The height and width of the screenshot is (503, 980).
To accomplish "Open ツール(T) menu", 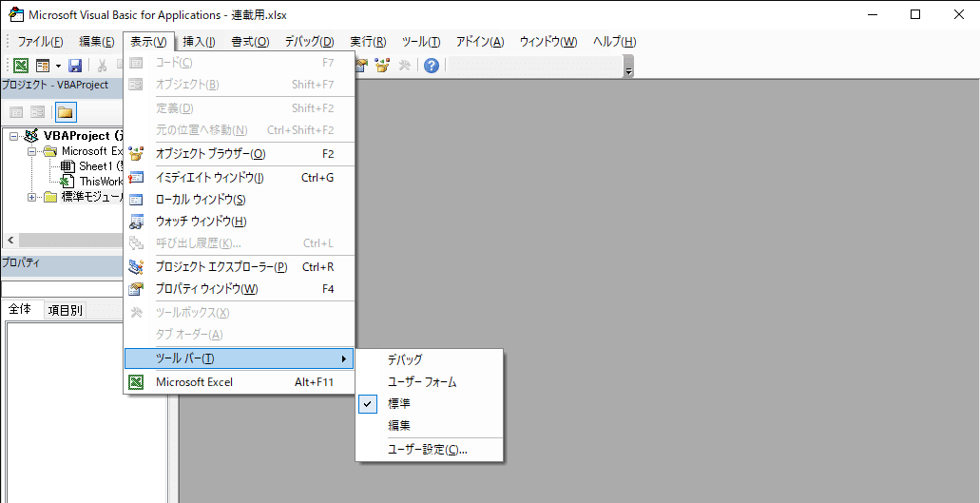I will [x=421, y=42].
